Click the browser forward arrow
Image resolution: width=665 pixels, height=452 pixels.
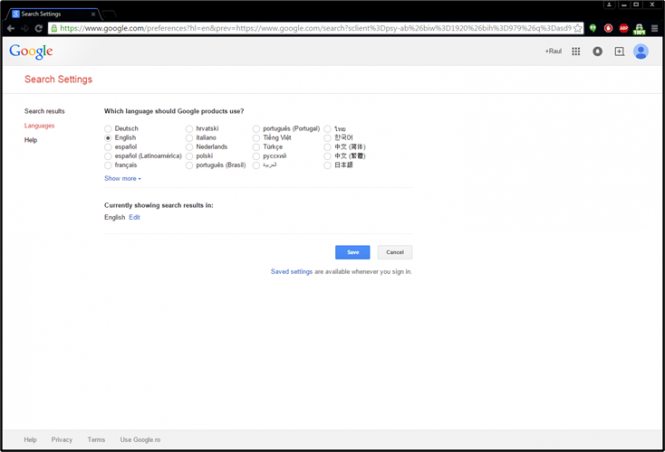25,28
